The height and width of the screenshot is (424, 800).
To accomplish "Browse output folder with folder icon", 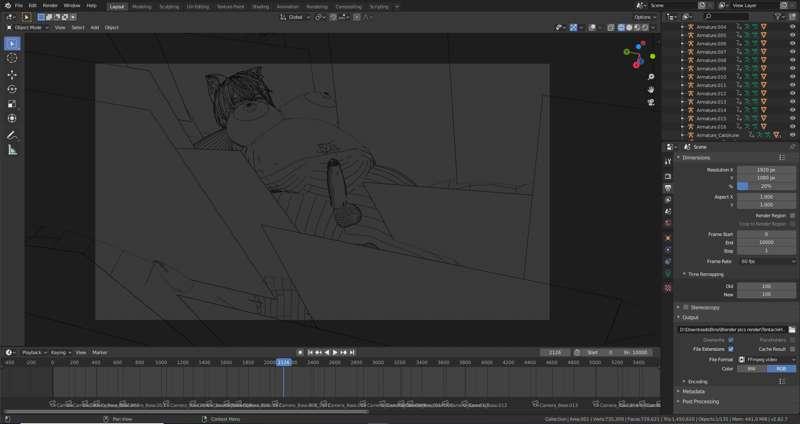I will click(x=792, y=330).
